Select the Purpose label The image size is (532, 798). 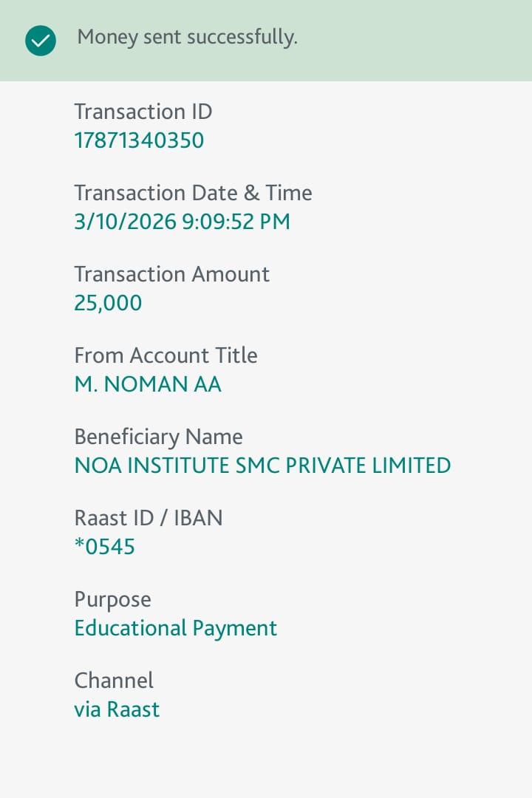coord(112,599)
